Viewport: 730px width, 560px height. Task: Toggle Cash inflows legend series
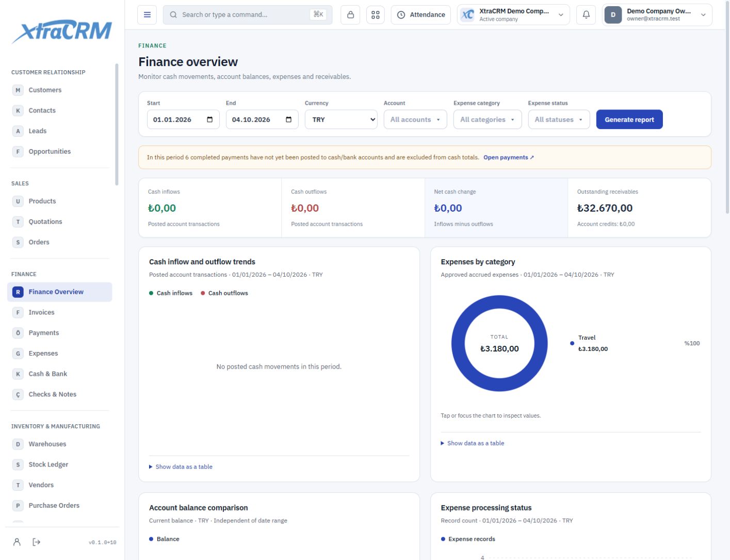(x=171, y=293)
